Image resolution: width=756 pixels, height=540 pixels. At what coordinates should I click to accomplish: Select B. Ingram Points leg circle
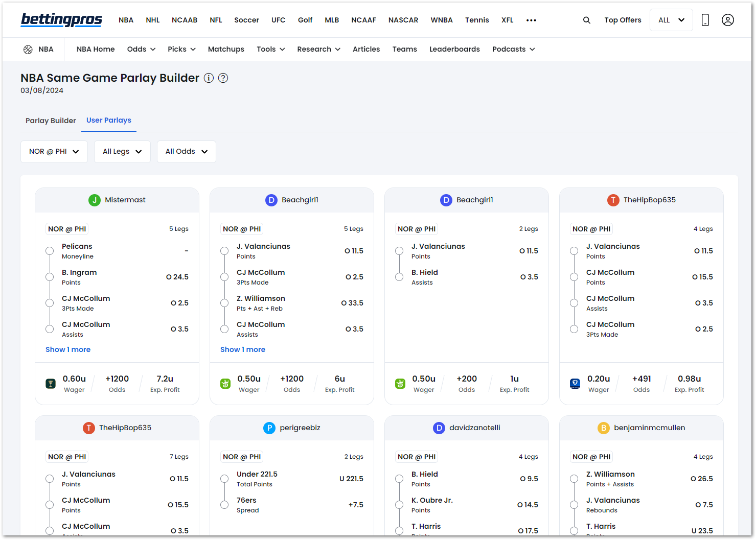coord(50,277)
